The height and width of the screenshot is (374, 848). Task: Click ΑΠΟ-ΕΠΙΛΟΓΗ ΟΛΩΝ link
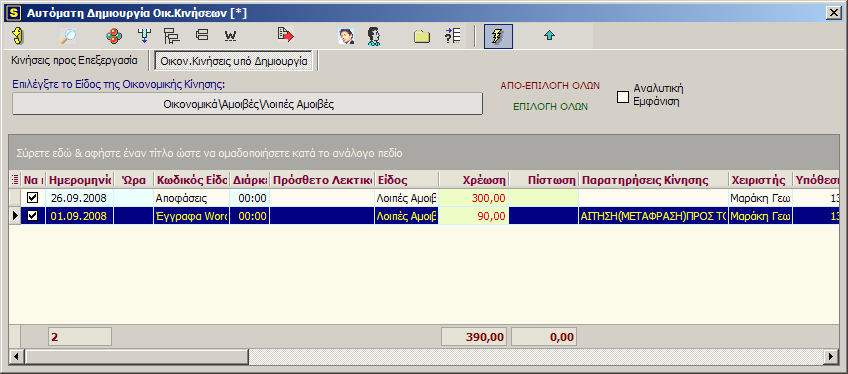550,85
